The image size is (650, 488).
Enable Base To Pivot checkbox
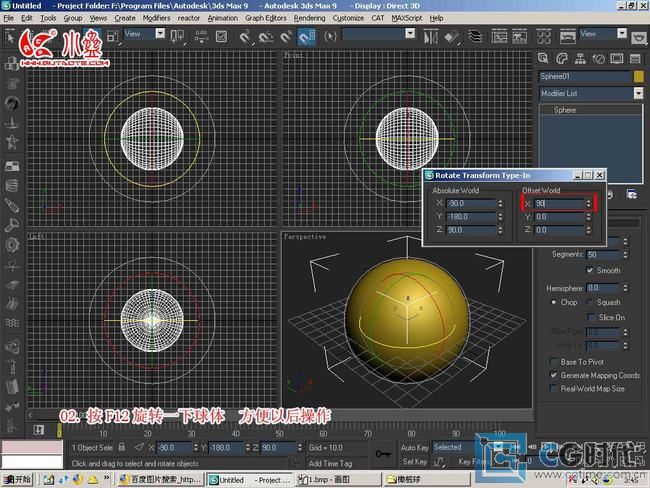pyautogui.click(x=553, y=362)
